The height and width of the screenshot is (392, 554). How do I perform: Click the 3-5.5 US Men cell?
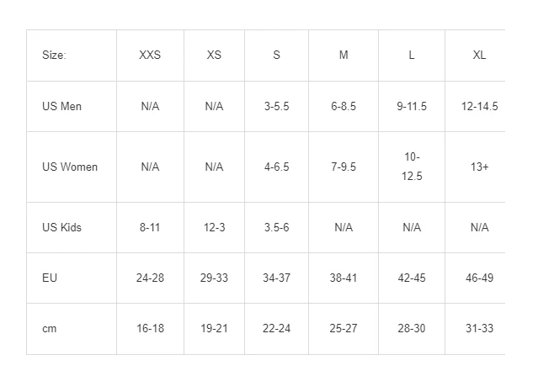(x=277, y=106)
